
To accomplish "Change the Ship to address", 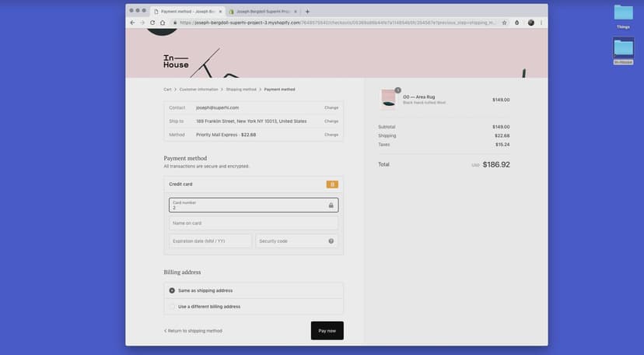I will tap(331, 121).
